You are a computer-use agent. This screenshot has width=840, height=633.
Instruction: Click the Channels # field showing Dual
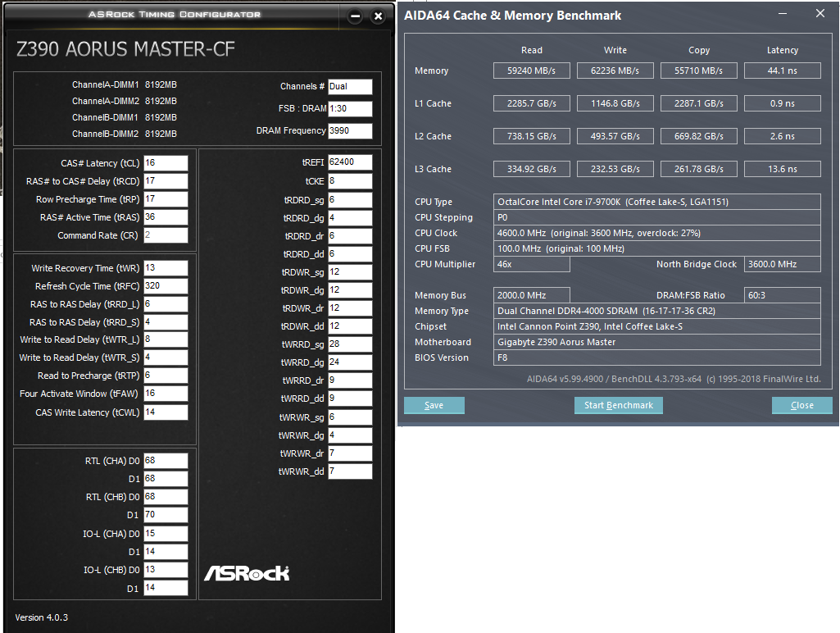[351, 87]
